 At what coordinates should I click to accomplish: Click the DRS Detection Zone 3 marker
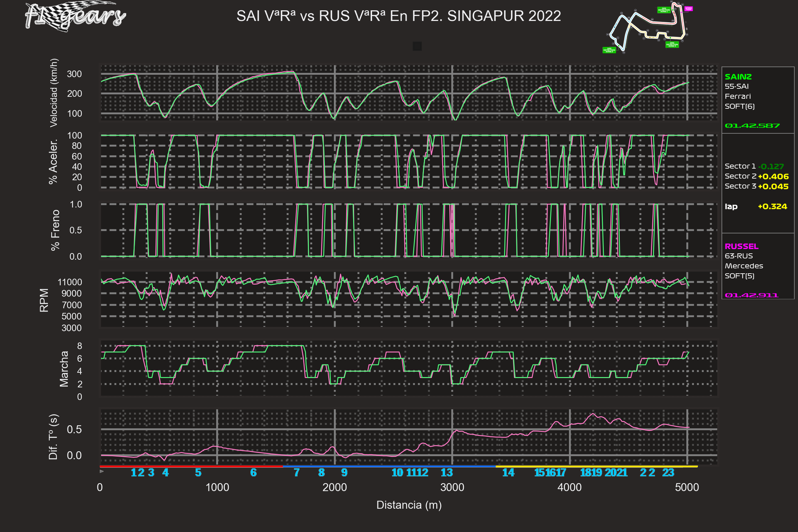672,45
